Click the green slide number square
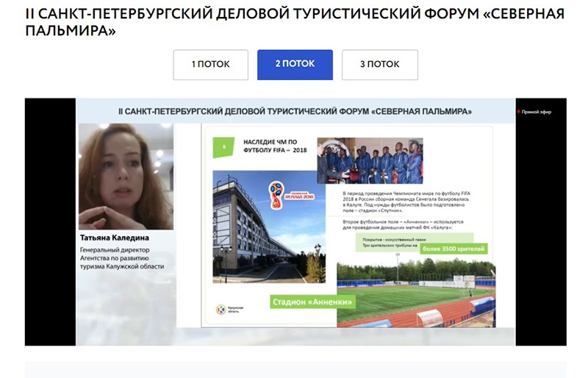 pyautogui.click(x=218, y=147)
